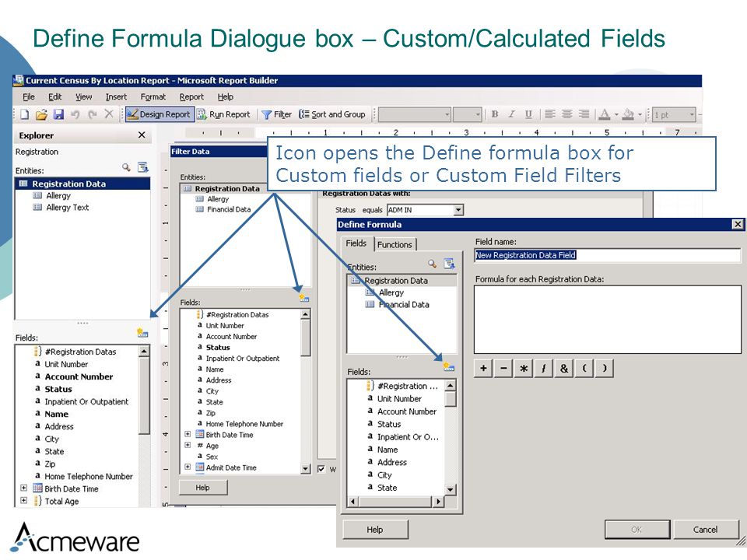Image resolution: width=747 pixels, height=560 pixels.
Task: Open the Edit menu
Action: coord(54,96)
